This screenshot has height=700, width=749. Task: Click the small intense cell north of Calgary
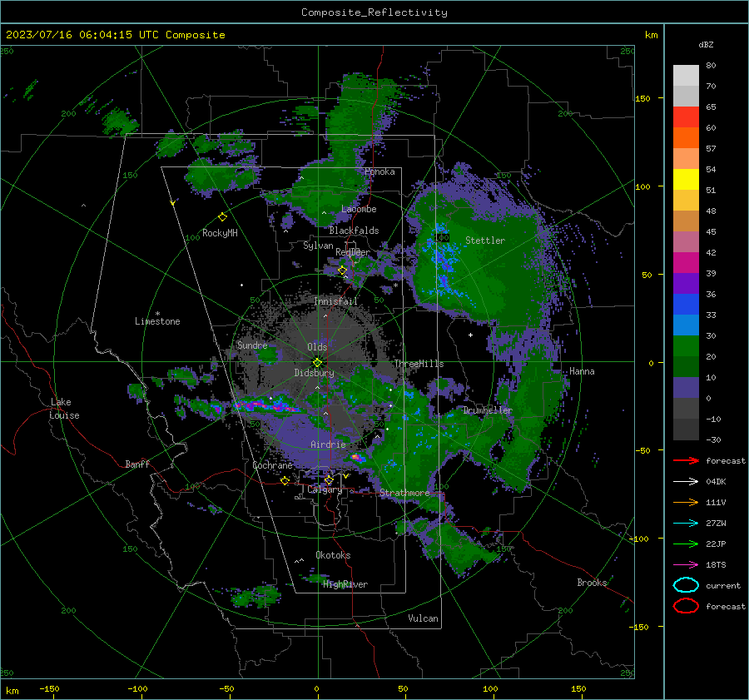[x=358, y=458]
